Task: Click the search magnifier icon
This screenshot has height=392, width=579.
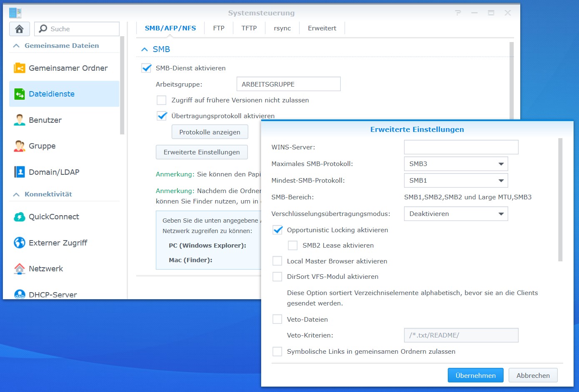Action: [42, 29]
